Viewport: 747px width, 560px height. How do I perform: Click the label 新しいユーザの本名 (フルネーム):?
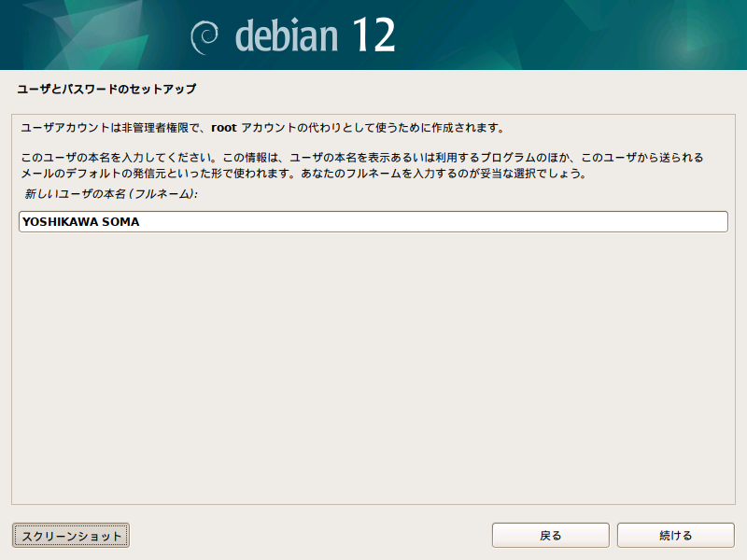pos(110,194)
